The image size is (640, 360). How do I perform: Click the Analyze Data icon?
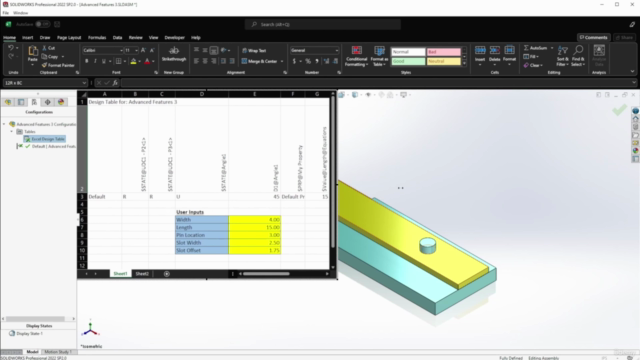(599, 51)
